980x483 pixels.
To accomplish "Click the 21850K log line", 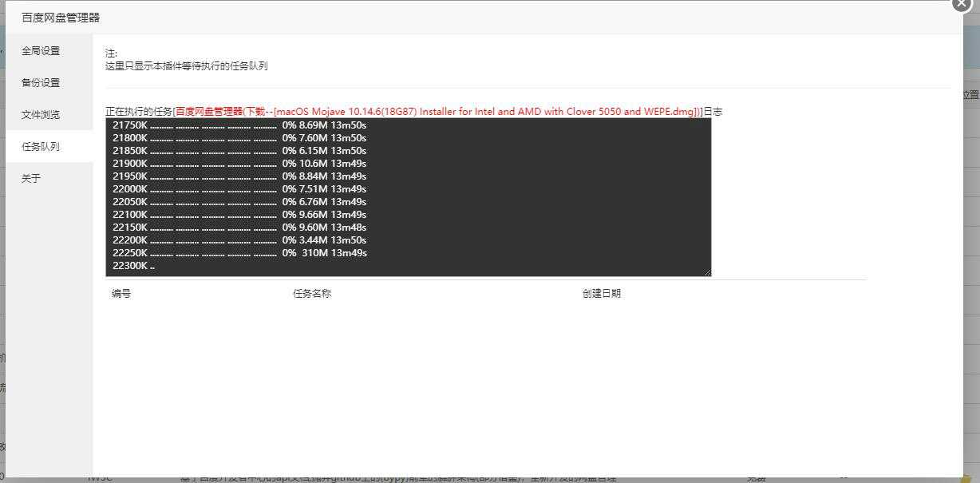I will tap(239, 151).
